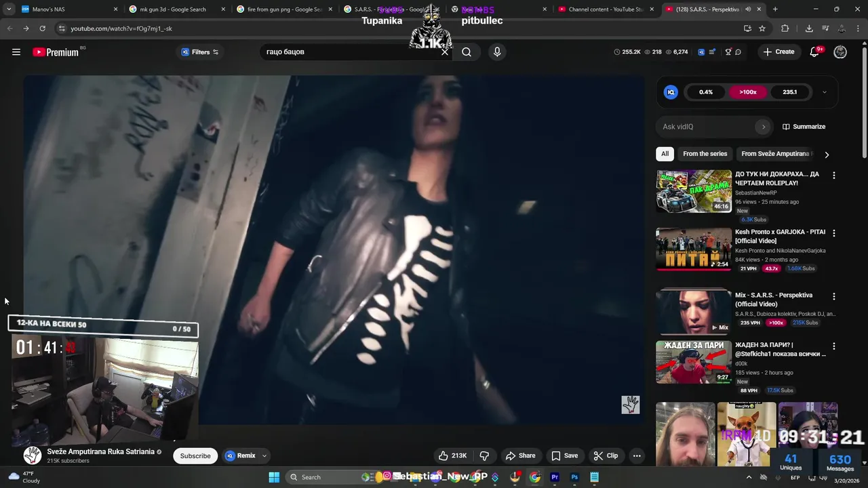The image size is (868, 488).
Task: Open the media control icon in toolbar
Action: [x=825, y=28]
